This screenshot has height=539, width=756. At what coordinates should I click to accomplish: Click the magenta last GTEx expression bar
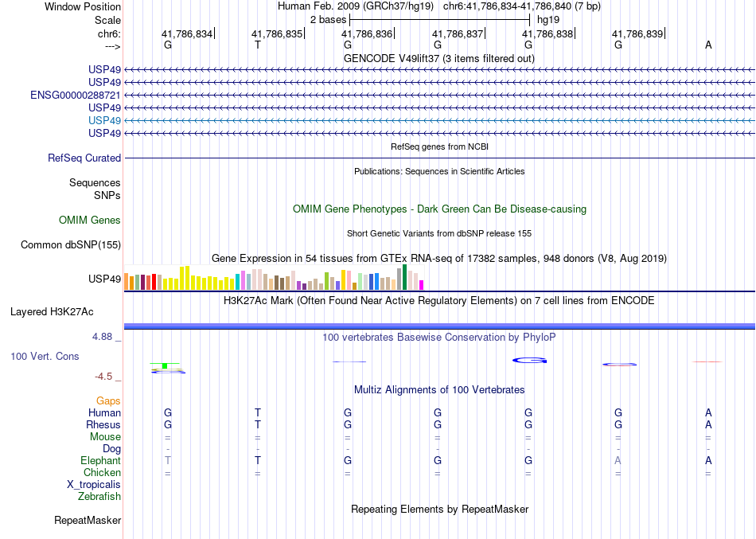click(422, 285)
